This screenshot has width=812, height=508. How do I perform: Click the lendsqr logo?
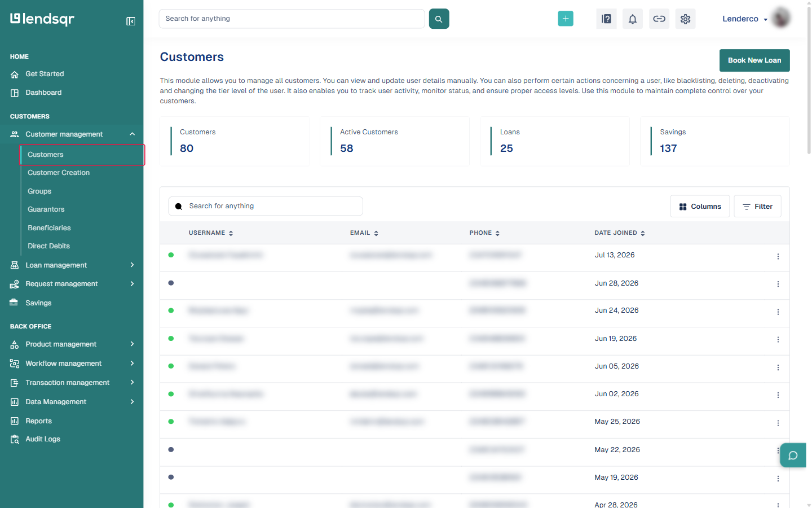pos(42,19)
